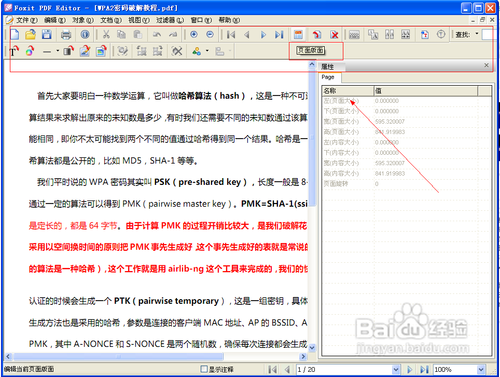Expand the line tool dropdown arrow

tap(58, 51)
